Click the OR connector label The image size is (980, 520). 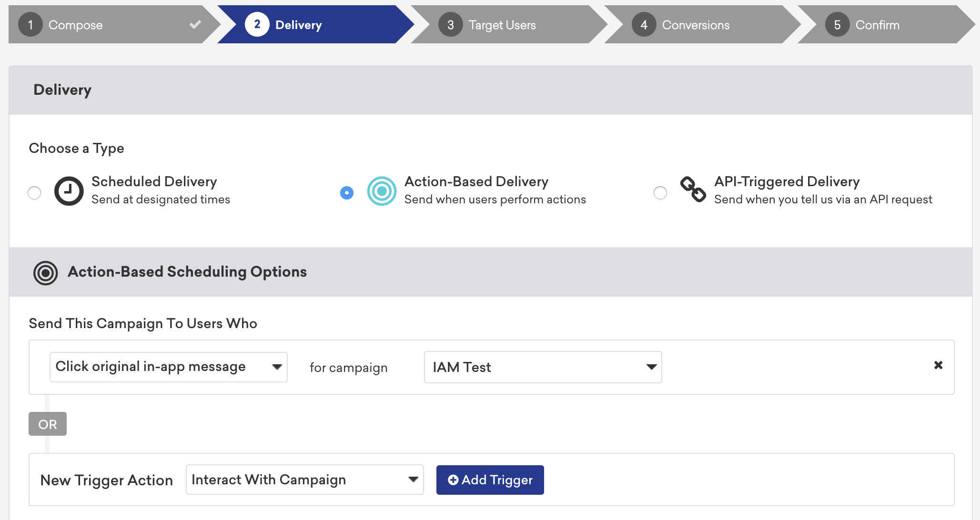point(48,424)
